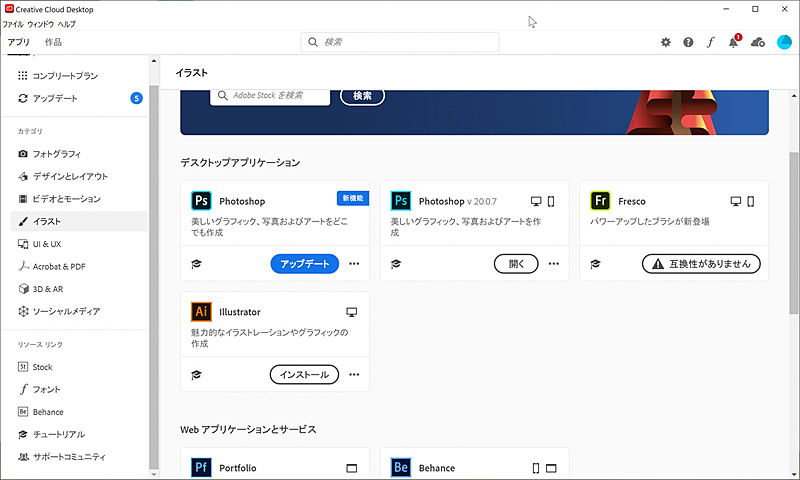Open more options for Photoshop v 20.0.7
Image resolution: width=800 pixels, height=480 pixels.
[554, 264]
